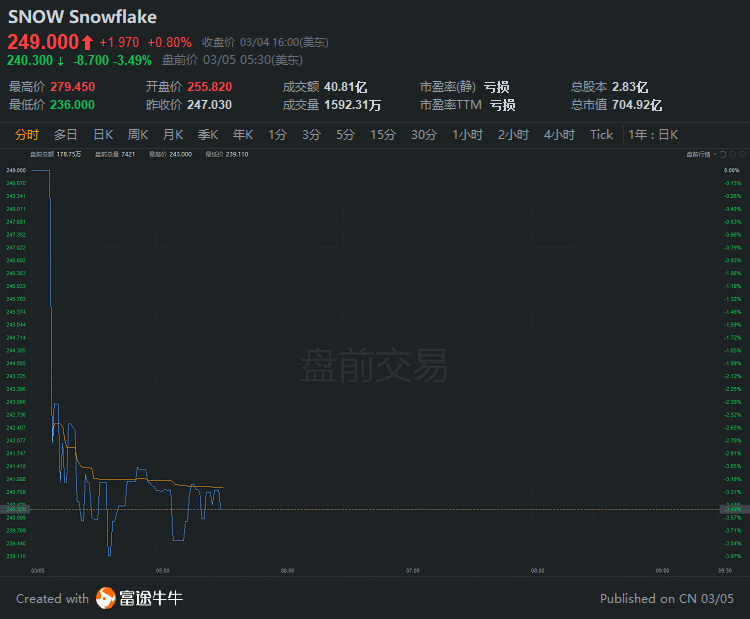Click the 盘前总量 7421 label

[x=115, y=154]
